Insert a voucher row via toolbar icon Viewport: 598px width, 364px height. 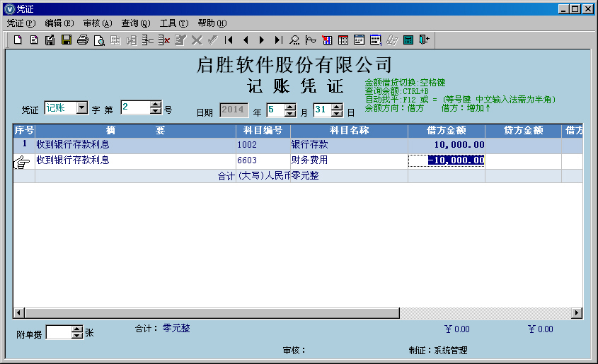coord(148,40)
